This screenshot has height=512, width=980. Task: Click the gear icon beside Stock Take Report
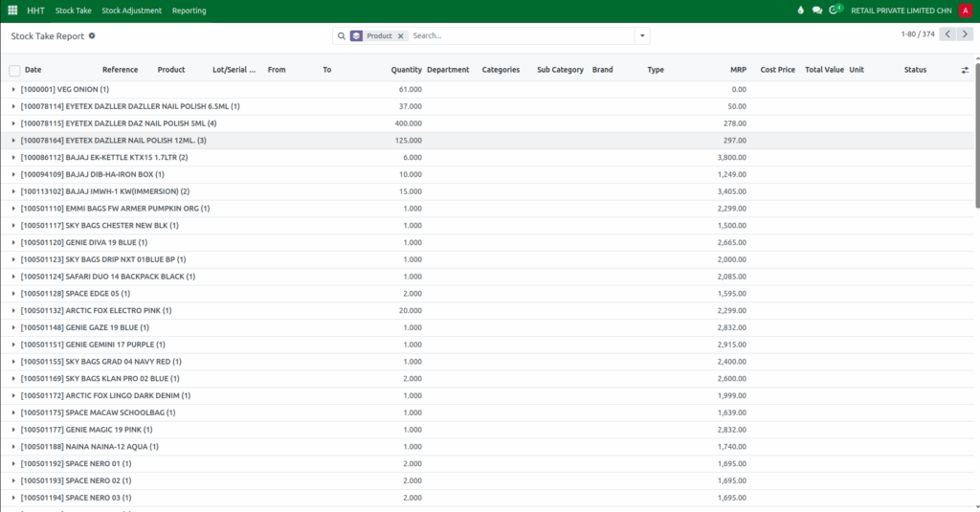coord(92,35)
